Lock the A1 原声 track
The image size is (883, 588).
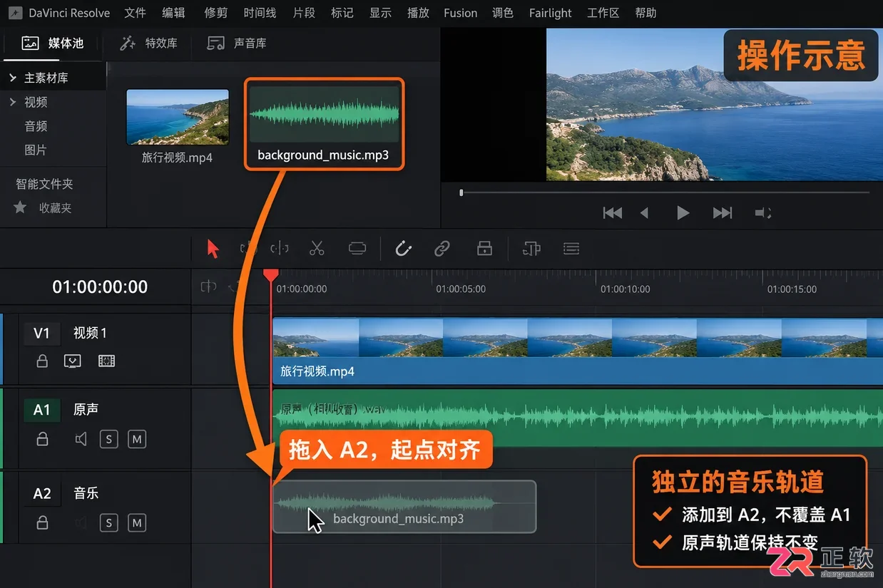pos(42,439)
